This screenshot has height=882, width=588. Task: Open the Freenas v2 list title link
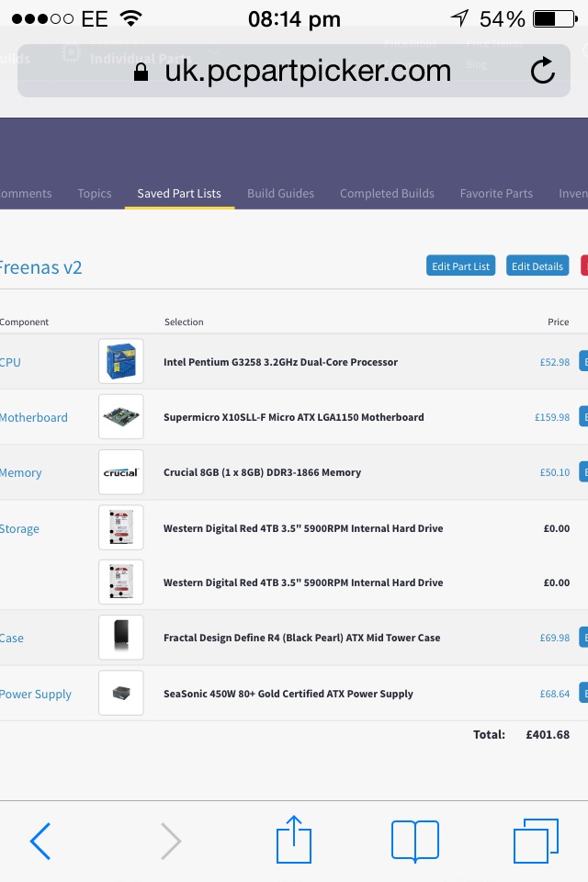(x=41, y=267)
